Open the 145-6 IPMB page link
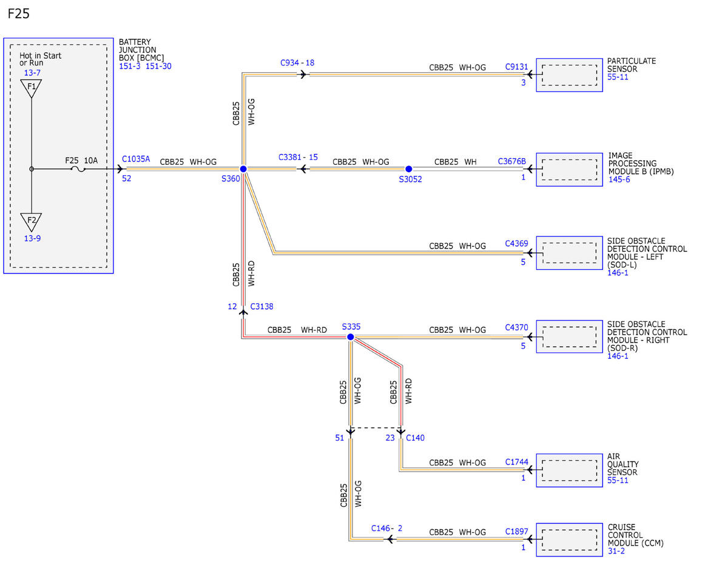Screen dimensions: 728x562 (619, 179)
